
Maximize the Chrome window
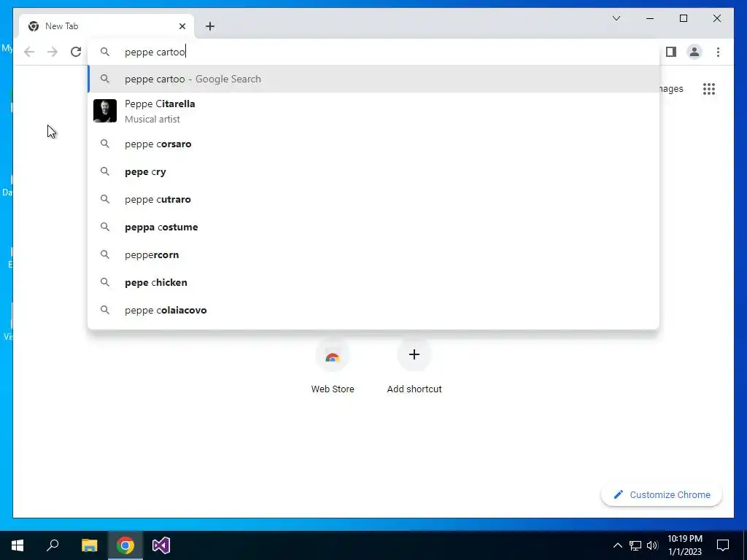click(683, 18)
